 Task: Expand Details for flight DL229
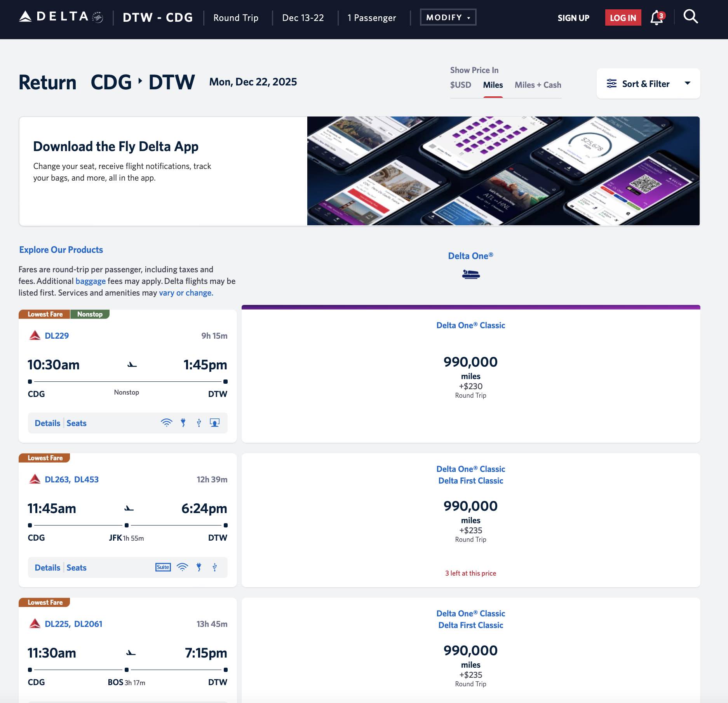pyautogui.click(x=47, y=423)
